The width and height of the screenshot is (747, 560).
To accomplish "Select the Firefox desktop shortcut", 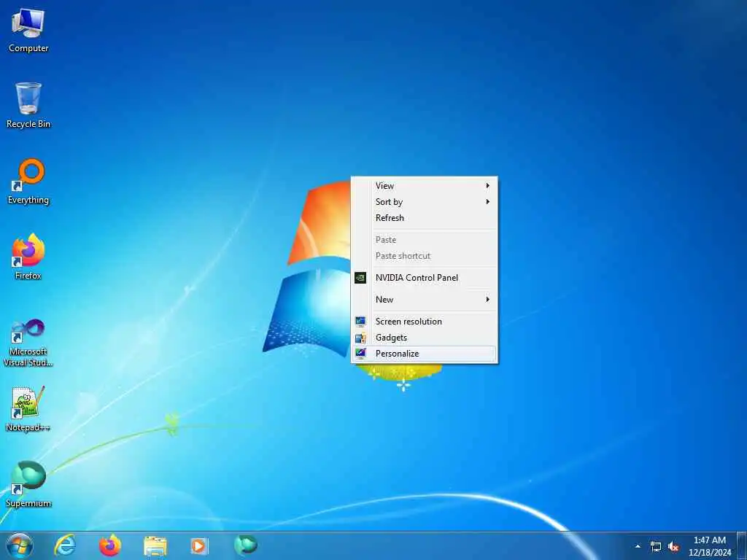I will [28, 257].
